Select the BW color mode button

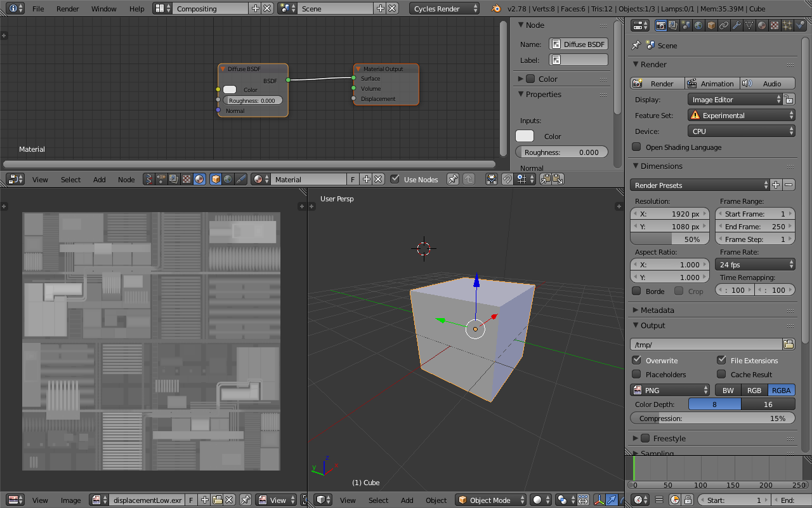728,391
